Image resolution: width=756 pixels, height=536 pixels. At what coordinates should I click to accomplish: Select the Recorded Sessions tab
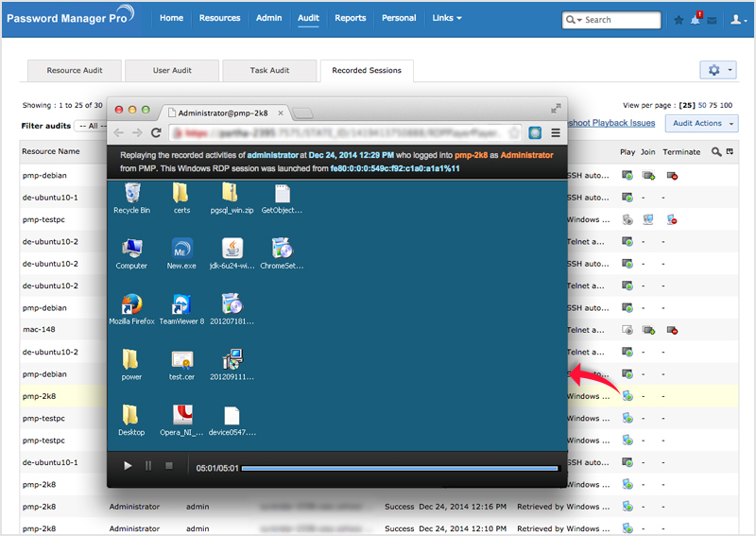click(x=367, y=71)
